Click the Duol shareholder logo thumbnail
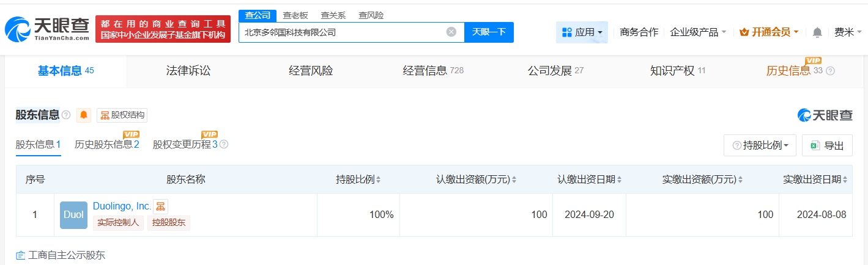This screenshot has width=868, height=265. (73, 215)
